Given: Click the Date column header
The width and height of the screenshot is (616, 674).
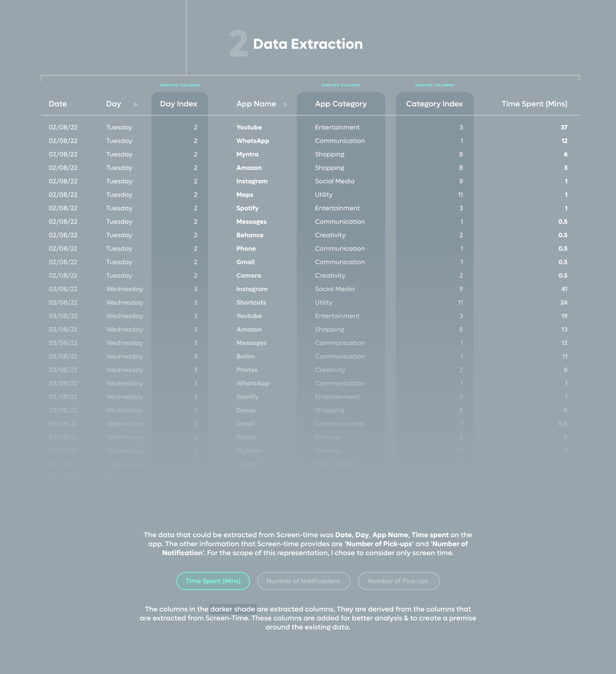Looking at the screenshot, I should [58, 104].
